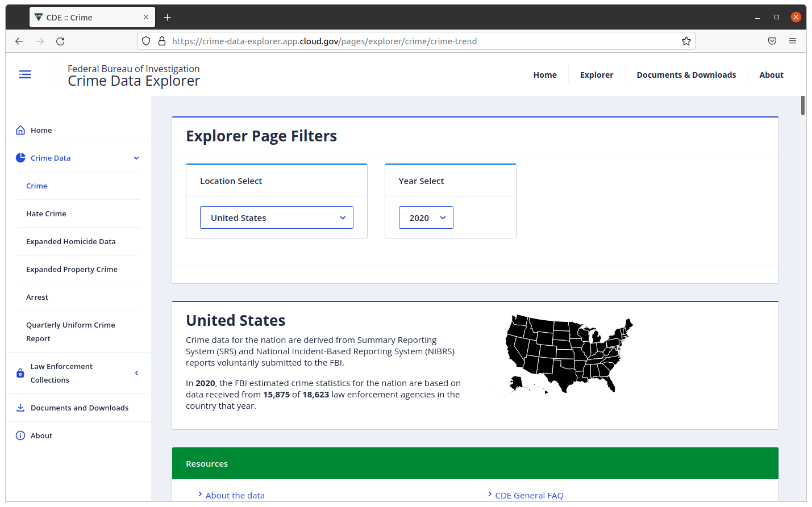Select the CDE :: Crime browser tab

[92, 17]
